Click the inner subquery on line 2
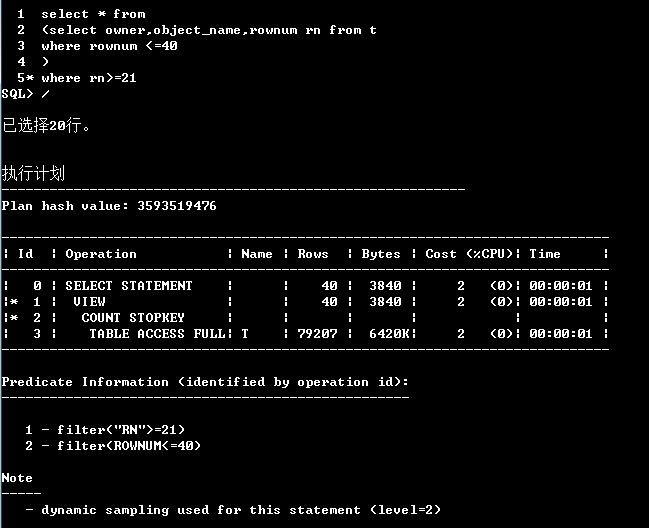 click(x=208, y=30)
